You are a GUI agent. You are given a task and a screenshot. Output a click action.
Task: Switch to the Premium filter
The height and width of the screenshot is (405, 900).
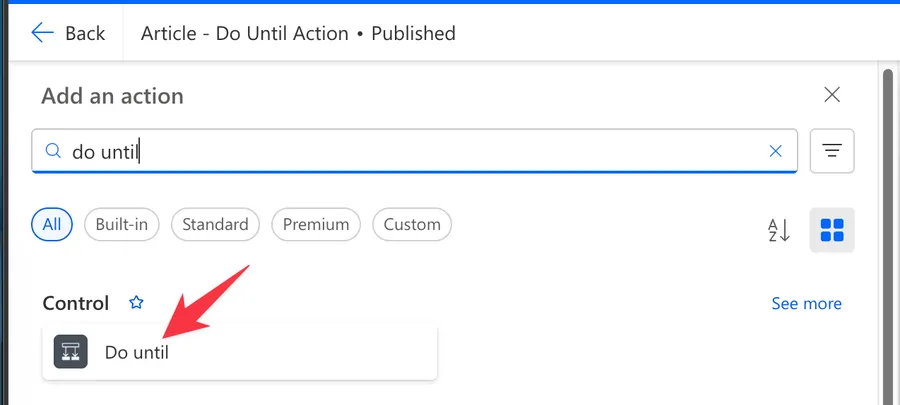click(316, 224)
